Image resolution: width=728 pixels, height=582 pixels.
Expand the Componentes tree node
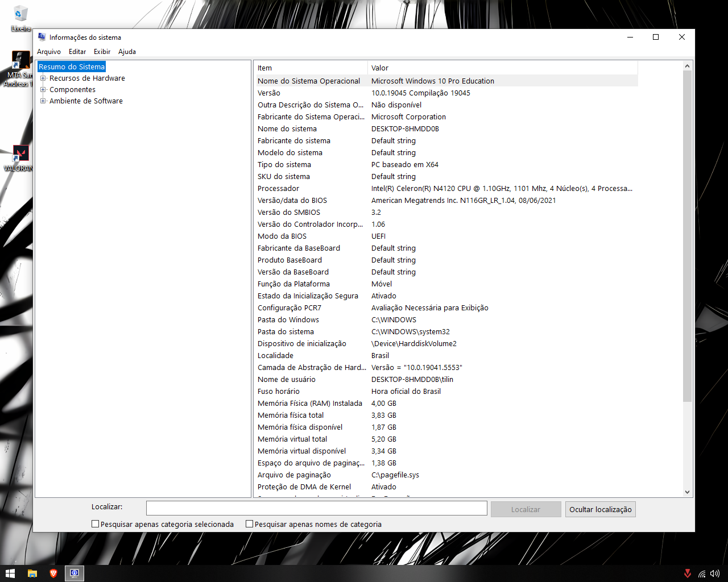[x=43, y=90]
